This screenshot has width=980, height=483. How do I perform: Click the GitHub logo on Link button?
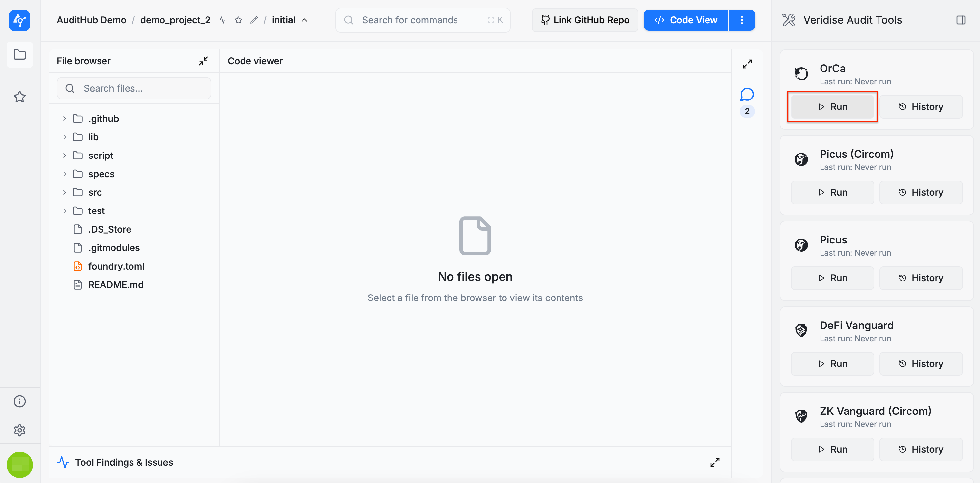point(545,20)
